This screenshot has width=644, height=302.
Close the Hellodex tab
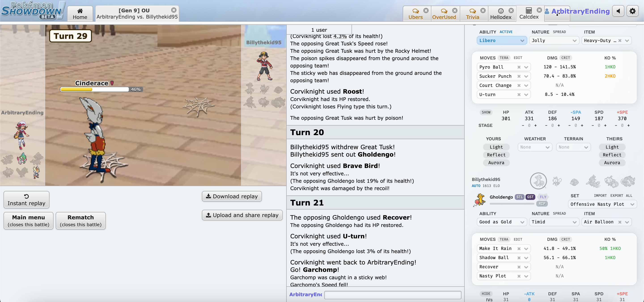point(511,10)
